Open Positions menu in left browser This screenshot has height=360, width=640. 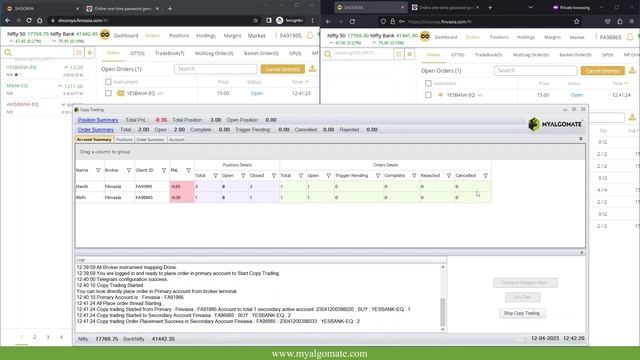[x=179, y=36]
